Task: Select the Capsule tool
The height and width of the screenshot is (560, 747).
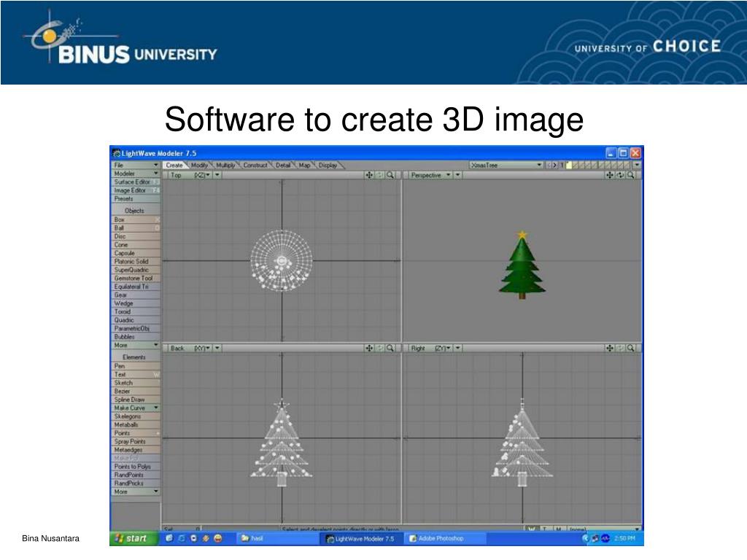Action: 136,253
